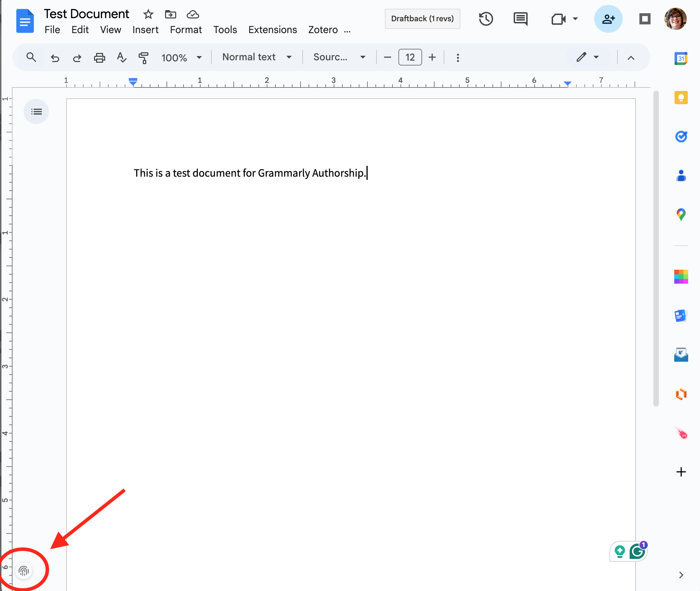
Task: Open the Google Docs home icon
Action: pos(25,21)
